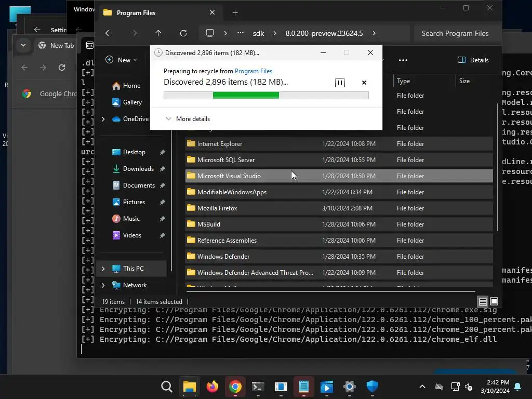Select the sdk breadcrumb segment
The height and width of the screenshot is (399, 532).
[x=258, y=33]
